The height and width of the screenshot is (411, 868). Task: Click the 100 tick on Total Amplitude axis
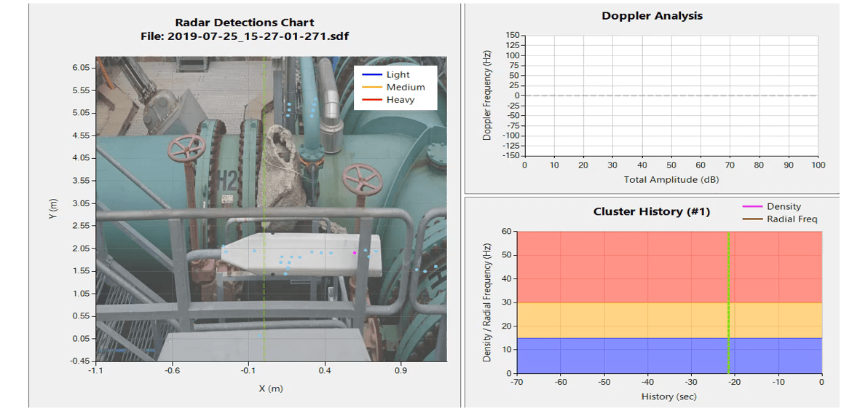[x=818, y=165]
